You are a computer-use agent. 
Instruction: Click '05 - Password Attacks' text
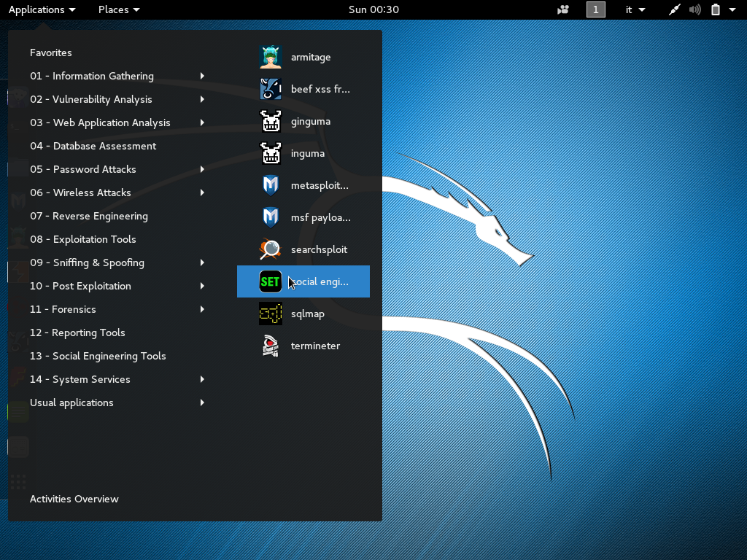point(83,169)
